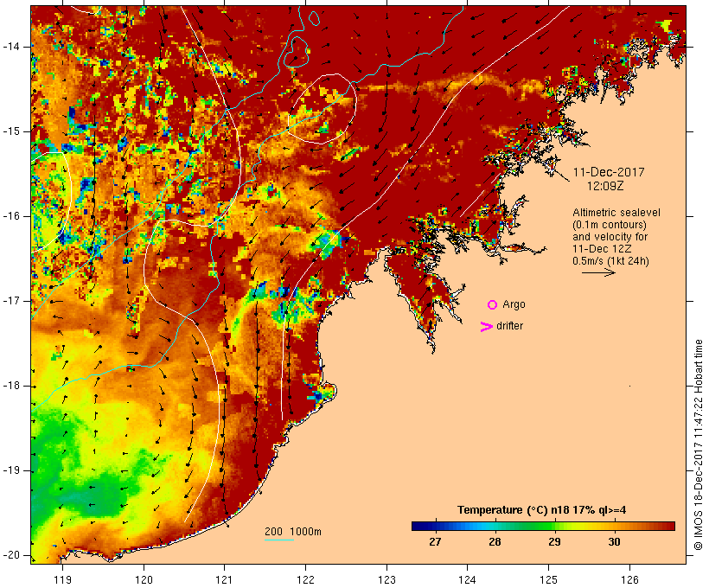Click the IMOS copyright timestamp text
709x588 pixels.
699,444
